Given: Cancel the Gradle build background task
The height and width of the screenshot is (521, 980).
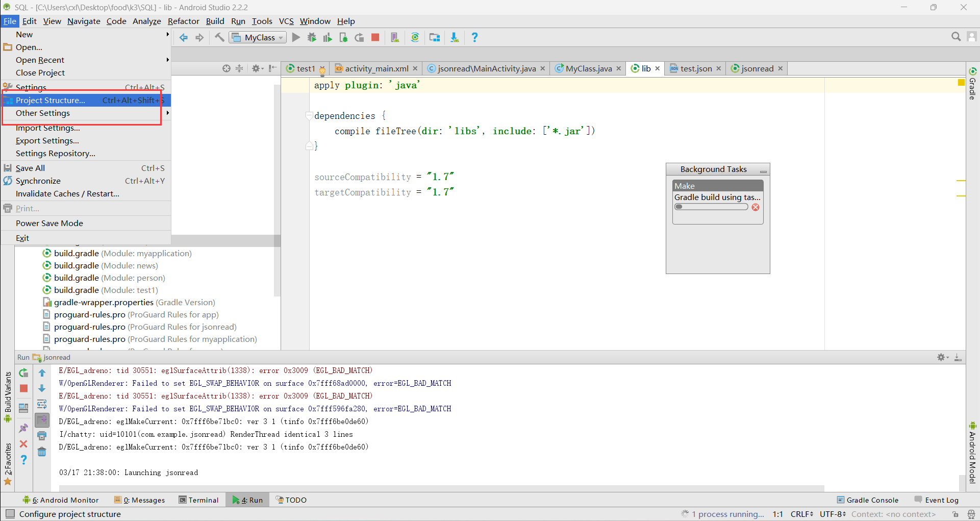Looking at the screenshot, I should pos(756,207).
